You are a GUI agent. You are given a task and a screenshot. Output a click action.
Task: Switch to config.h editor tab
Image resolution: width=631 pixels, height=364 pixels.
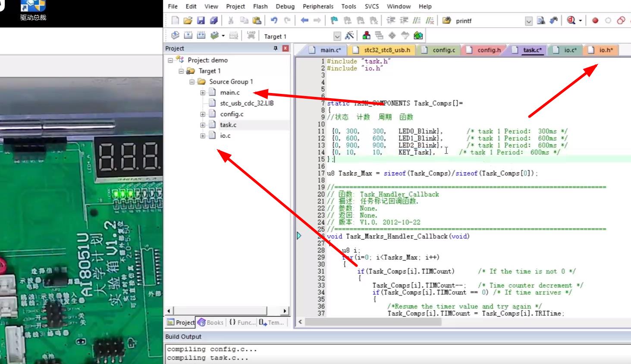484,50
